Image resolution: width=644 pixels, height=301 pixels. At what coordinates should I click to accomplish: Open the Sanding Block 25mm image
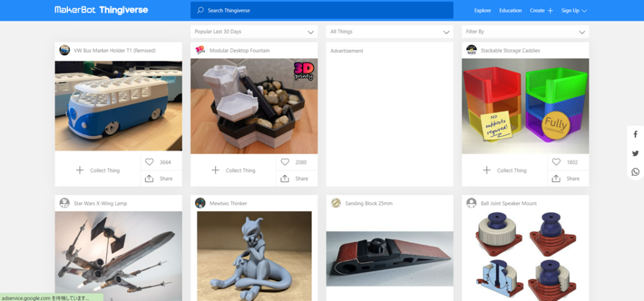(x=389, y=259)
